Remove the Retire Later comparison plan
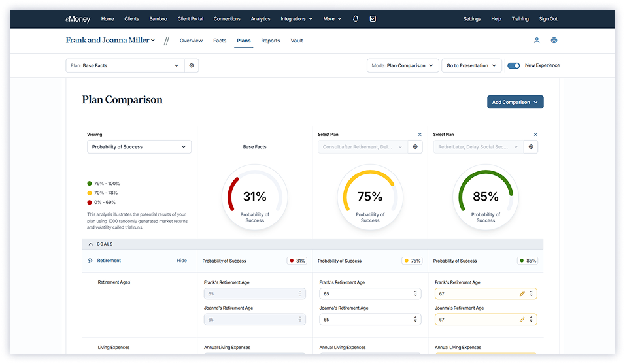 point(535,135)
